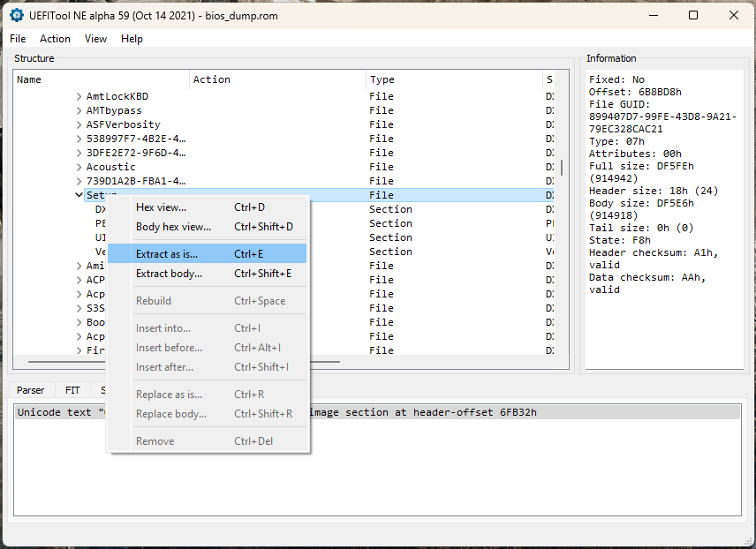Click Insert before... menu entry
This screenshot has width=756, height=549.
point(208,348)
